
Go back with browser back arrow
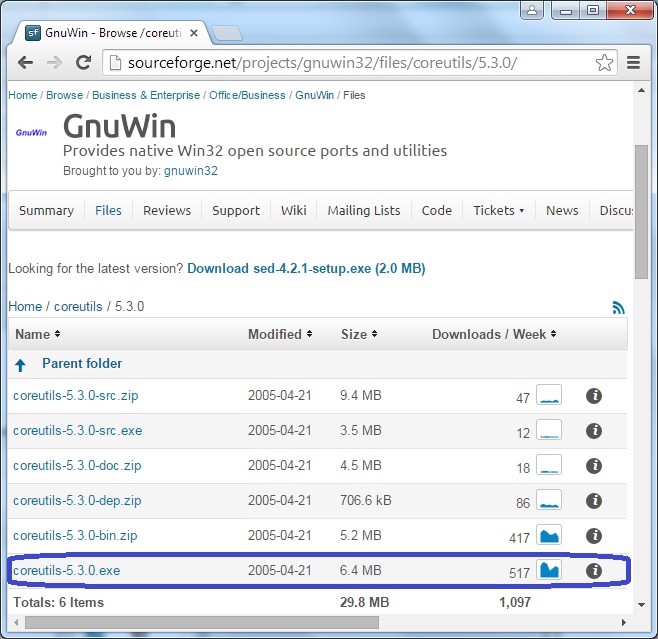pyautogui.click(x=26, y=63)
